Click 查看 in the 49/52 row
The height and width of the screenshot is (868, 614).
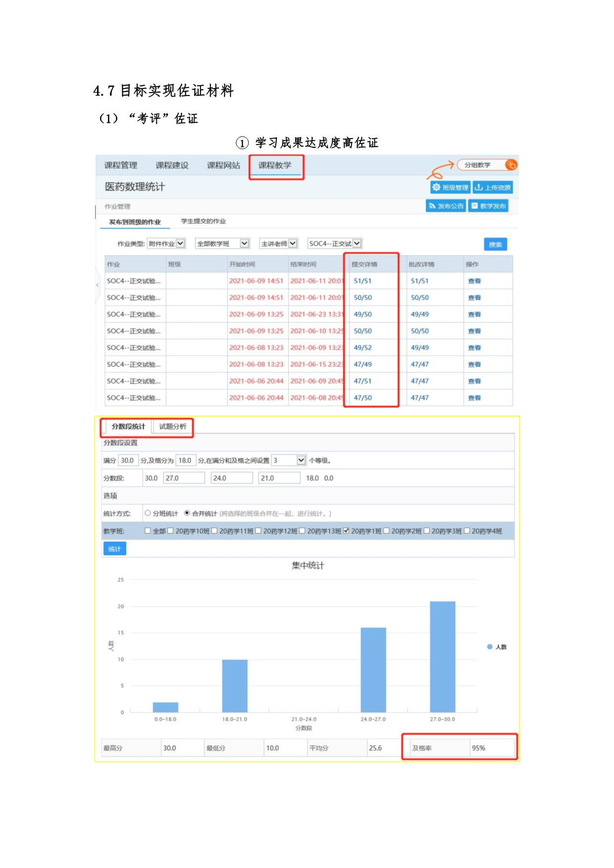tap(474, 348)
